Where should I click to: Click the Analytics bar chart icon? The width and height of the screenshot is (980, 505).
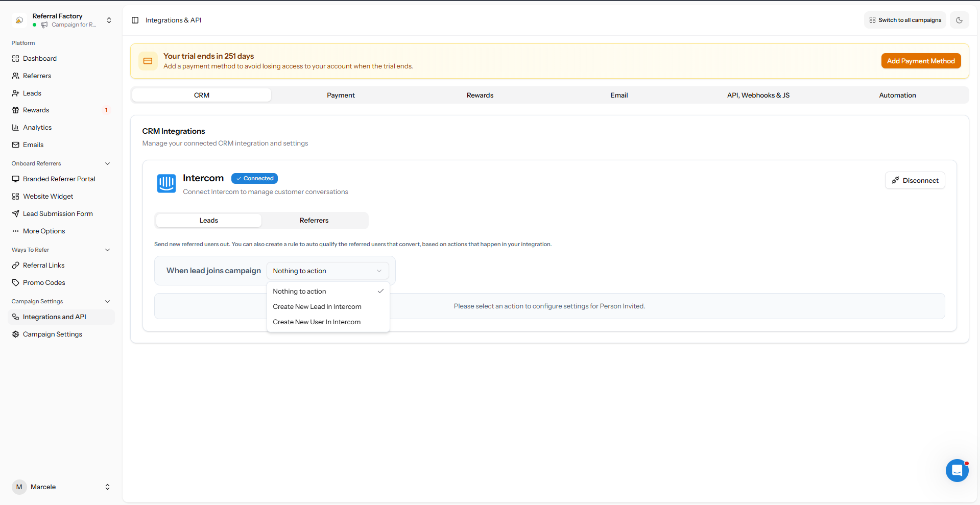click(16, 128)
